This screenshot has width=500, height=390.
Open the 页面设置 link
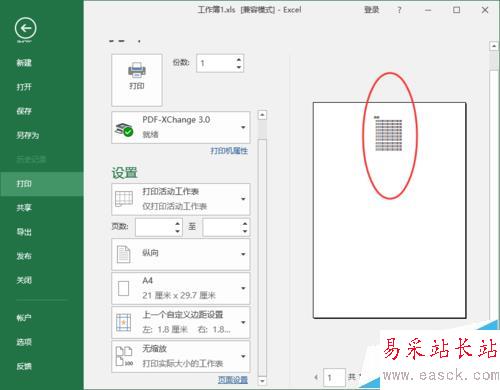[x=233, y=380]
